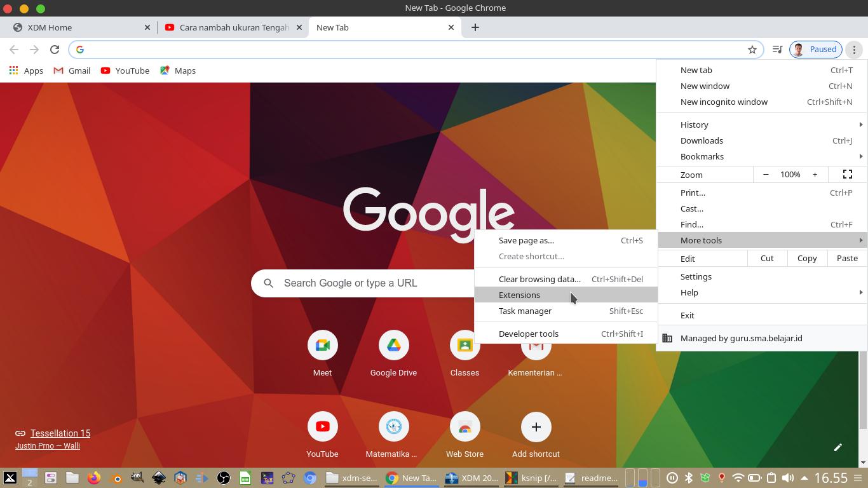Viewport: 868px width, 488px height.
Task: Open the Bluetooth tray icon
Action: click(x=688, y=478)
